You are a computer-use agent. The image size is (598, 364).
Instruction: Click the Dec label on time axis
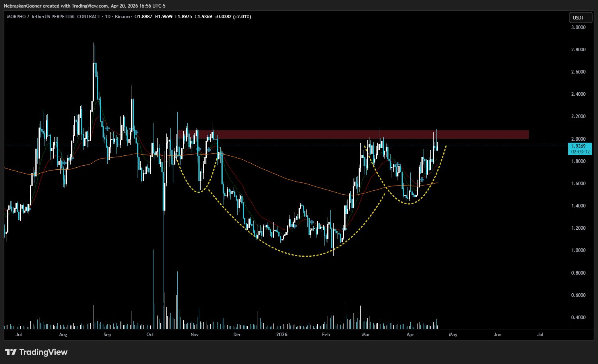click(237, 335)
